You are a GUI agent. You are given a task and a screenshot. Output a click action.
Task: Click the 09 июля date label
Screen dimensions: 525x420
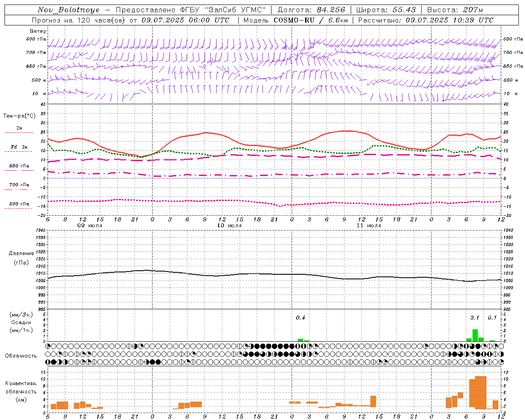coord(90,226)
